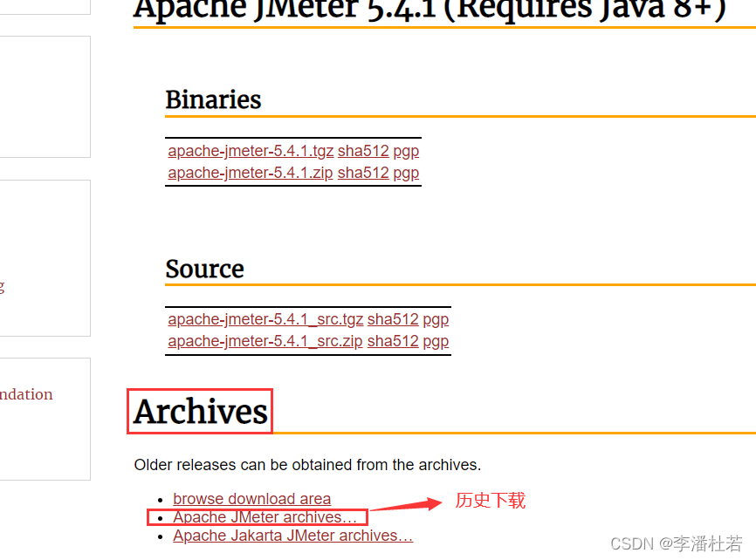The height and width of the screenshot is (560, 756).
Task: Click the Archives heading
Action: click(201, 412)
